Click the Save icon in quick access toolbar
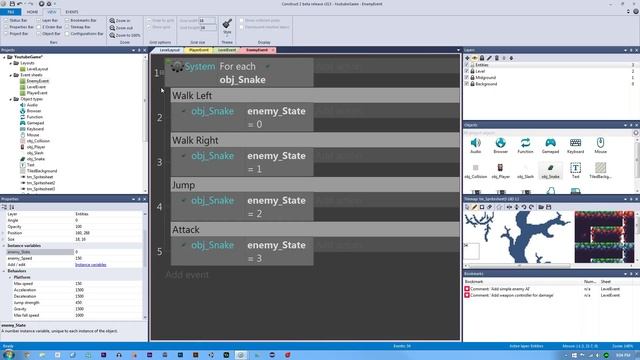Screen dimensions: 640x360 pos(12,4)
